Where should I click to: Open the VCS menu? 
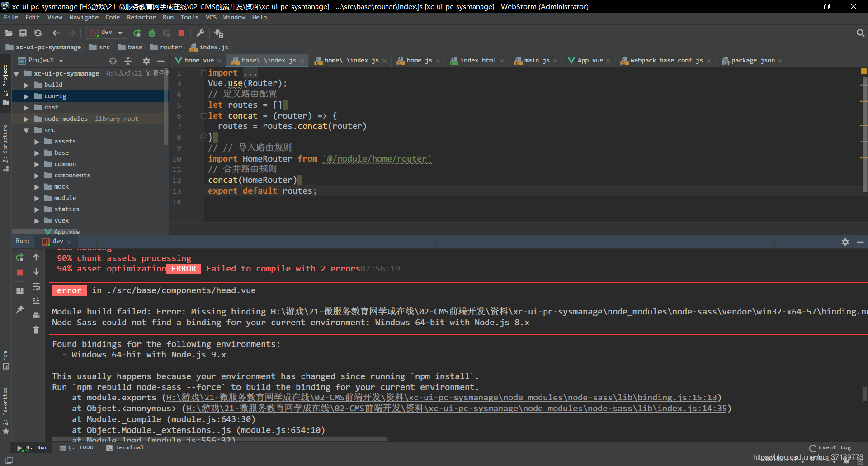pyautogui.click(x=211, y=17)
